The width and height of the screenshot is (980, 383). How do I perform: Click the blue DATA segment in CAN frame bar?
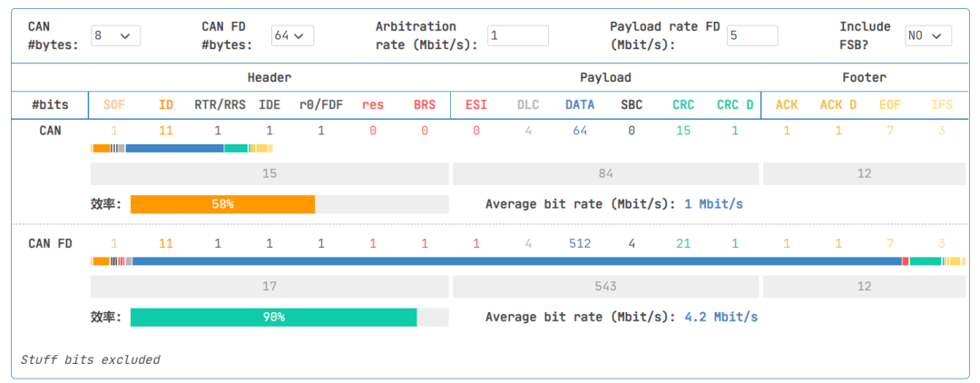pyautogui.click(x=174, y=148)
